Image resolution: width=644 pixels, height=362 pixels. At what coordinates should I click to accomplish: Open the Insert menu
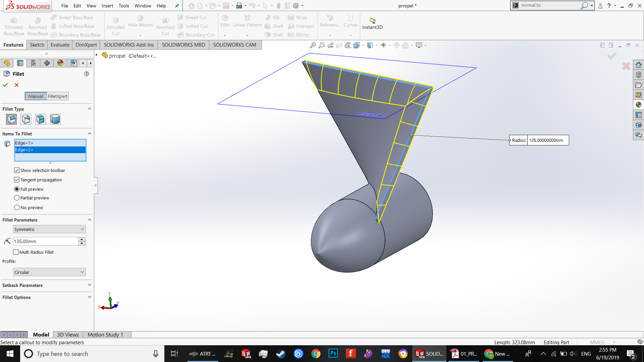pos(107,6)
